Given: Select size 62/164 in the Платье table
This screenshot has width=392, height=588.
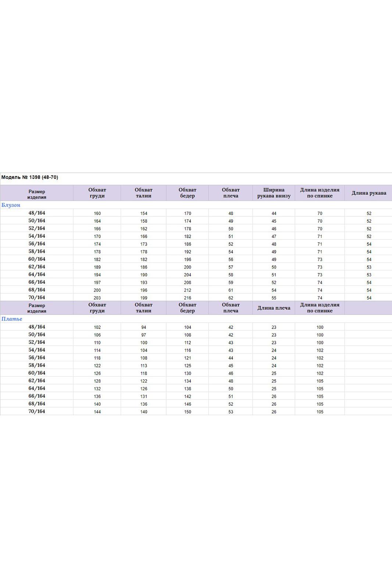Looking at the screenshot, I should [x=37, y=381].
